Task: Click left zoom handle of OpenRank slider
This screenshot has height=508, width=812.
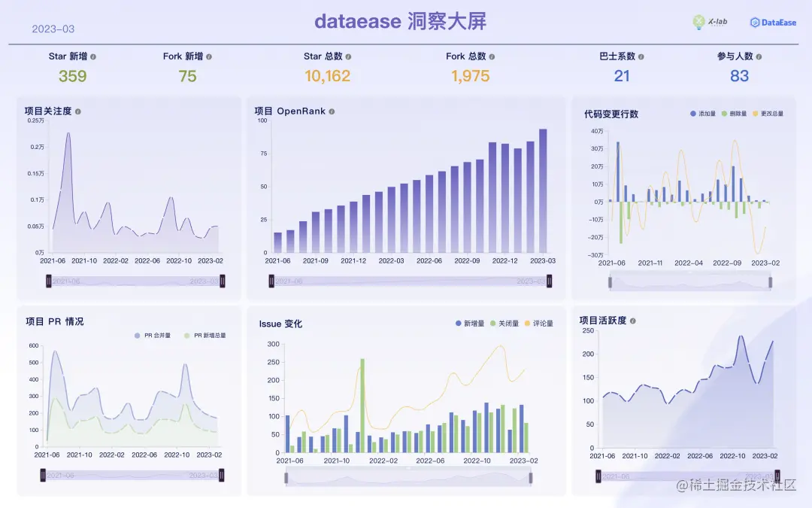Action: coord(271,281)
